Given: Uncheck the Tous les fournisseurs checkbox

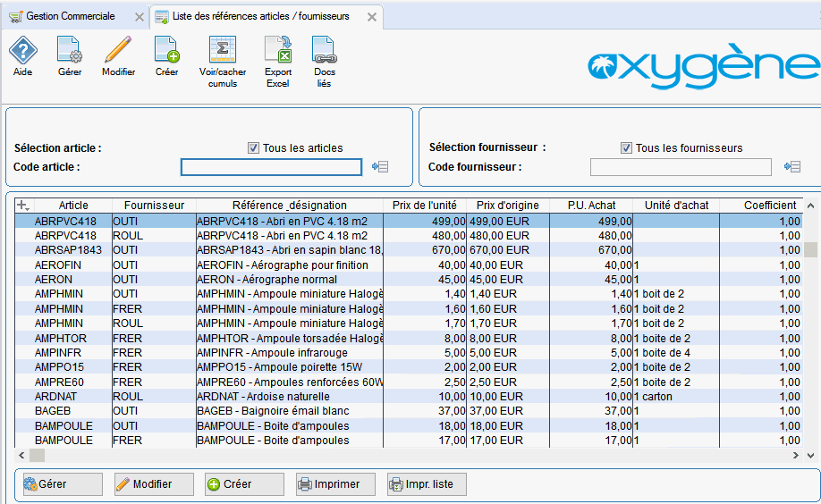Looking at the screenshot, I should coord(626,148).
